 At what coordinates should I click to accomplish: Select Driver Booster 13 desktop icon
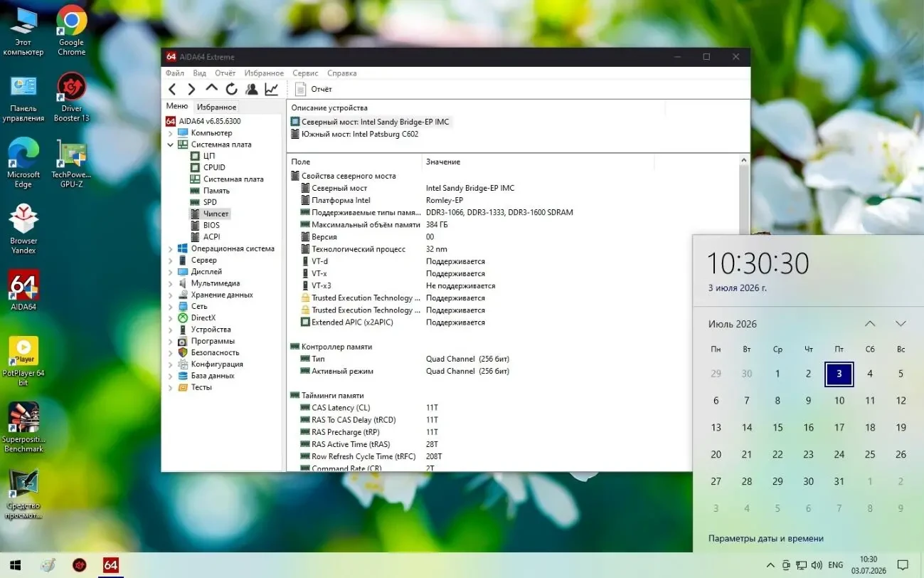(71, 97)
